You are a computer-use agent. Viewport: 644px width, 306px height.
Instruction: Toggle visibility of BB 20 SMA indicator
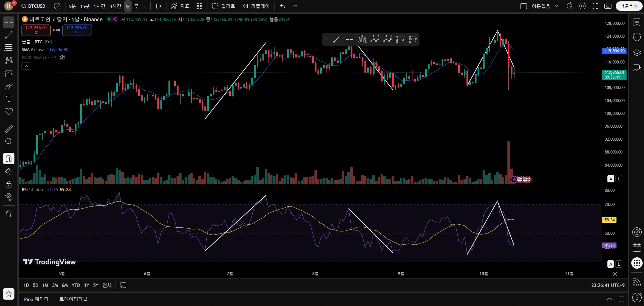(x=62, y=57)
